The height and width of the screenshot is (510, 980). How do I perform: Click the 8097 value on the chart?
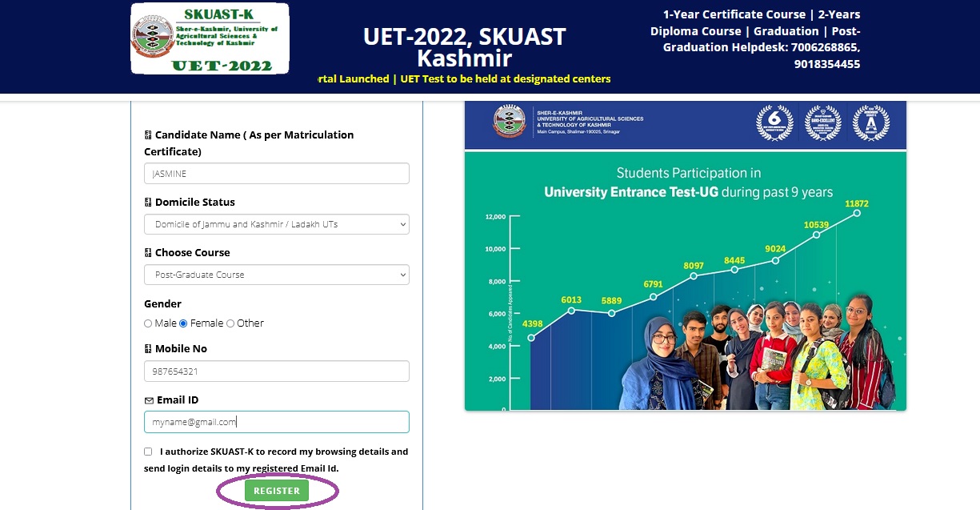[694, 265]
